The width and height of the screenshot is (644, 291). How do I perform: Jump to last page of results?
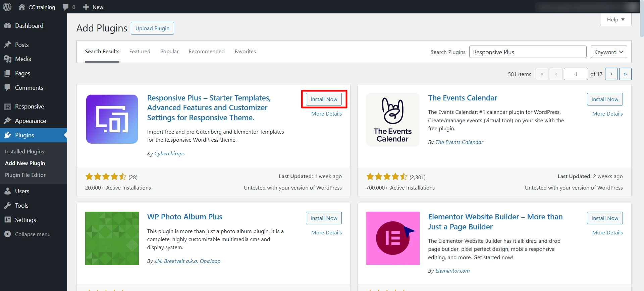click(625, 74)
